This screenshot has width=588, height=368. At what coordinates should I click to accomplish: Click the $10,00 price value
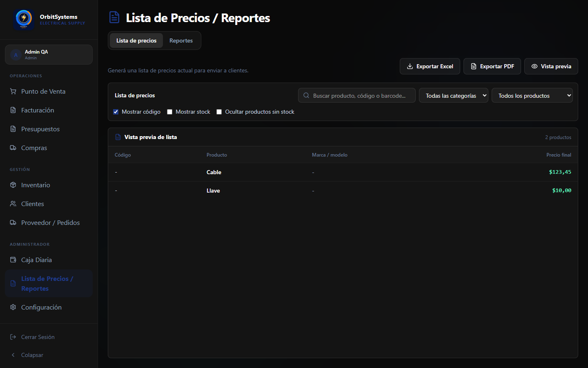(x=561, y=191)
